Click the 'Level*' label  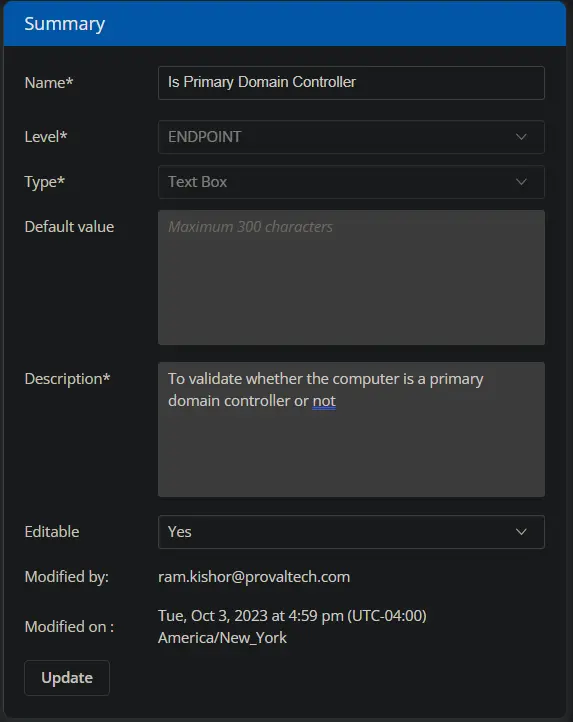pyautogui.click(x=46, y=137)
